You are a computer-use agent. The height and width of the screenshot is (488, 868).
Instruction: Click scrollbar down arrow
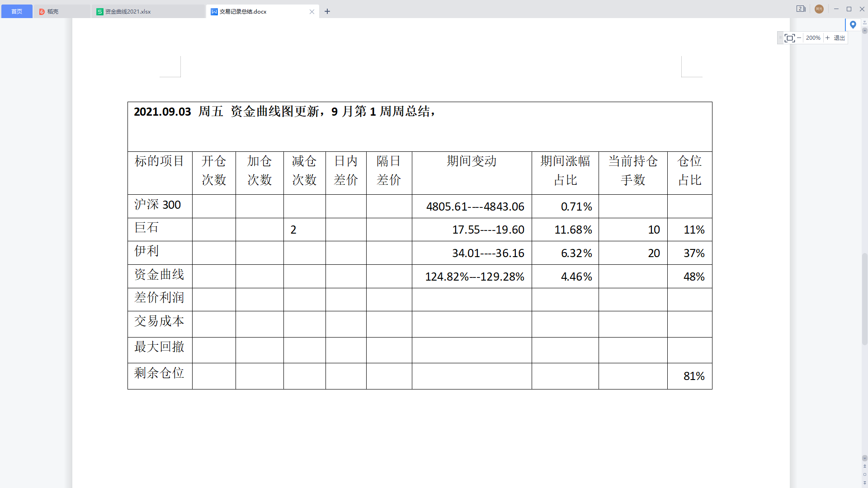click(864, 458)
